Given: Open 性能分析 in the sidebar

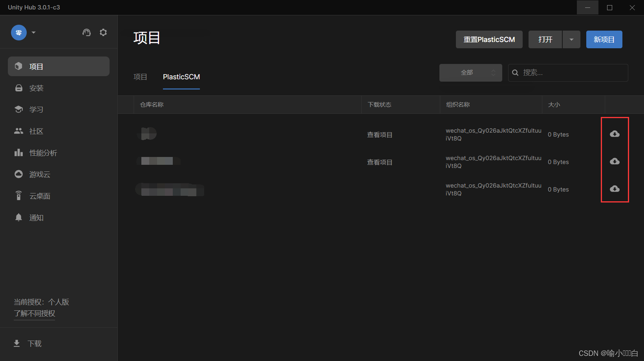Looking at the screenshot, I should click(x=59, y=153).
